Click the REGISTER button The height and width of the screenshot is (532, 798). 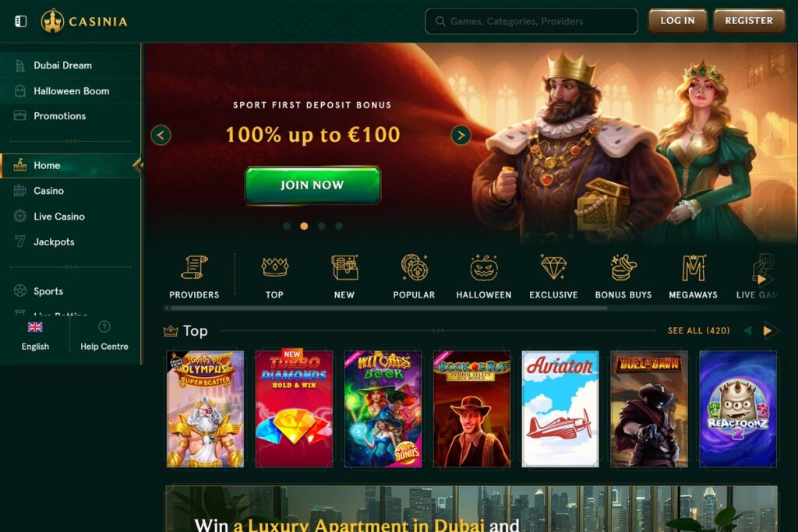tap(749, 21)
